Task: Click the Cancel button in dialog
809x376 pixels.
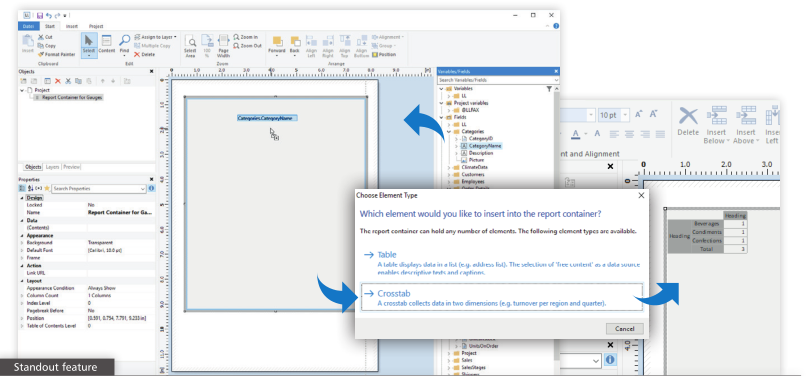Action: tap(624, 329)
